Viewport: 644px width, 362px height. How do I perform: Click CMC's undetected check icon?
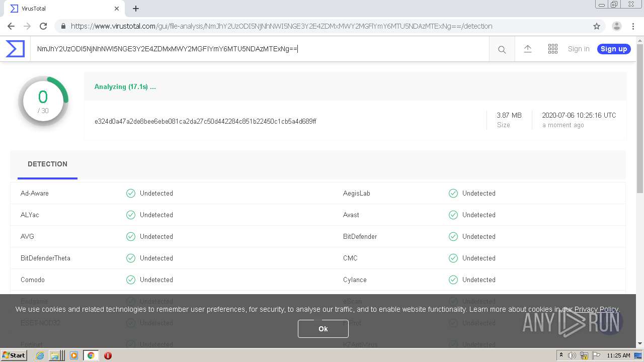click(453, 258)
